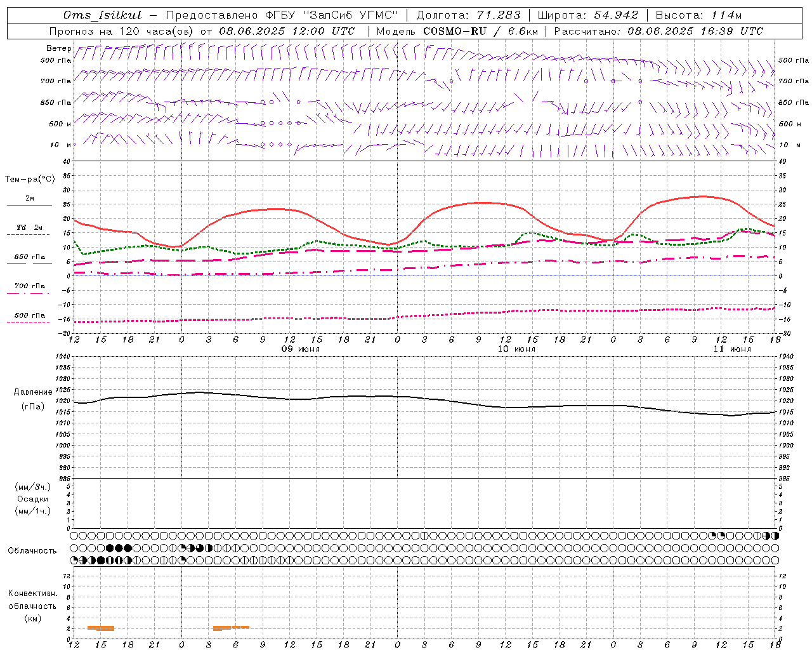The image size is (812, 650).
Task: Select the (км) unit of convective cloudiness
Action: 32,619
